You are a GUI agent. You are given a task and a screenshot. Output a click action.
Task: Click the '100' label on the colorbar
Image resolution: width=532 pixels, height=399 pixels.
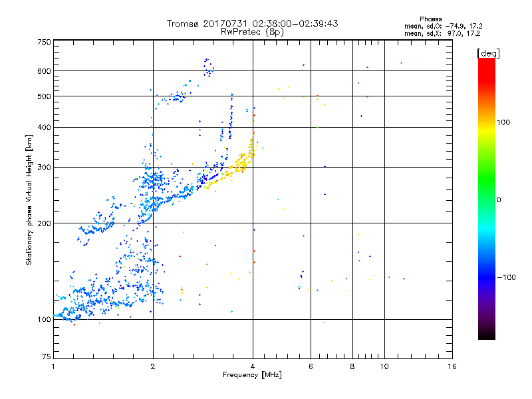[503, 122]
